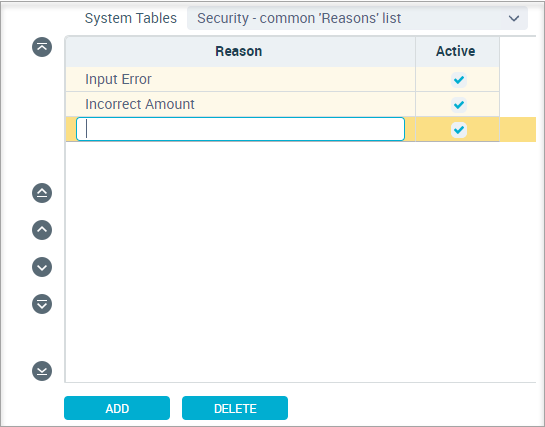Screen dimensions: 545x427
Task: Click the Active column header
Action: tap(457, 51)
